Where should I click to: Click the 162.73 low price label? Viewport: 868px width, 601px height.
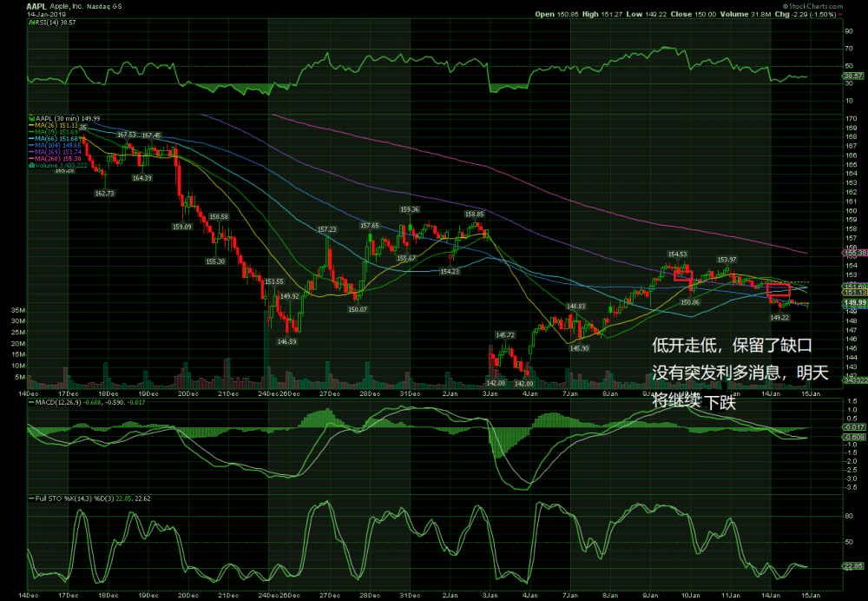coord(105,194)
